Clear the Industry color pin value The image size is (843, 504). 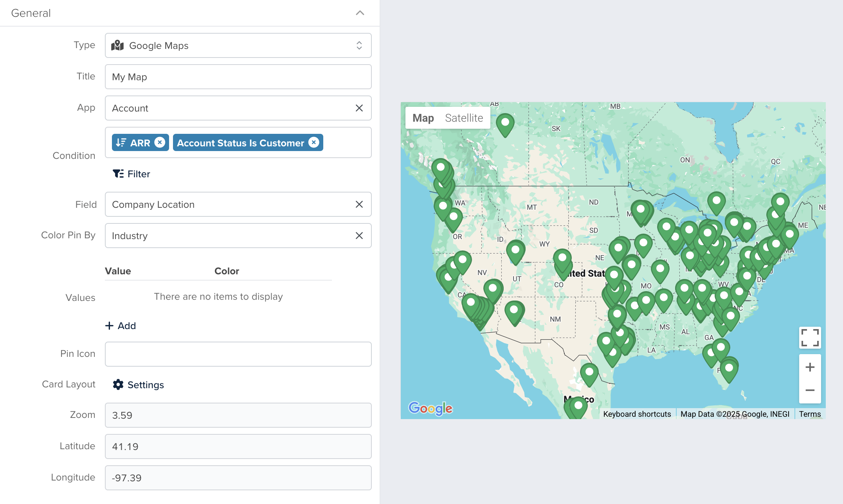click(359, 236)
